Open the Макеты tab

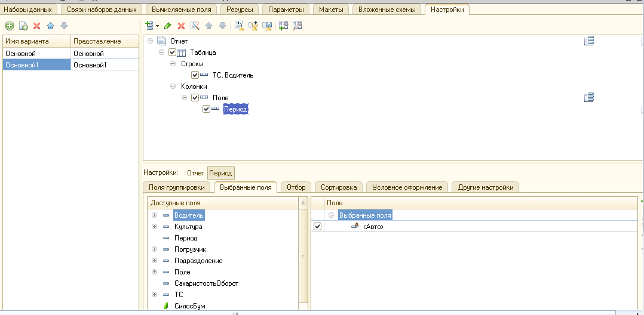[331, 10]
